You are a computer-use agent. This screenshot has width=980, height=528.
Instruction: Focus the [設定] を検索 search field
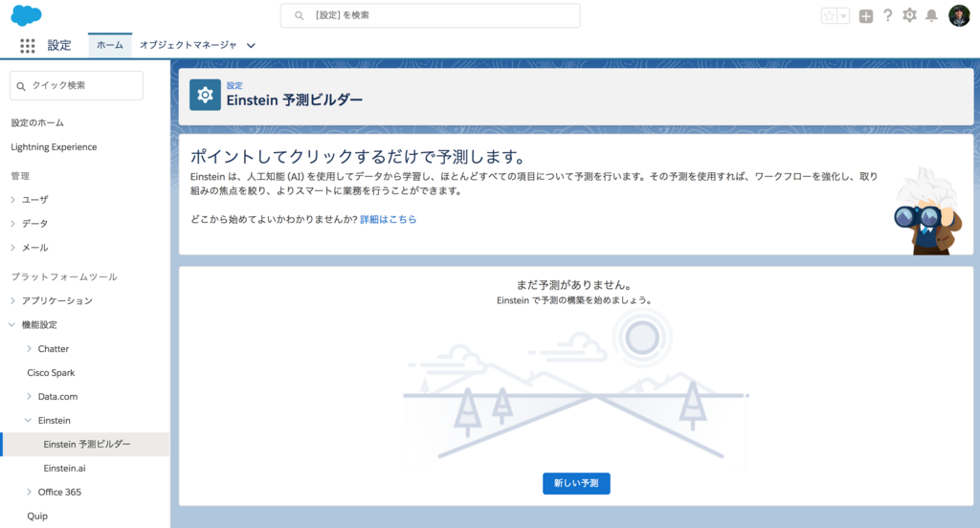coord(430,15)
